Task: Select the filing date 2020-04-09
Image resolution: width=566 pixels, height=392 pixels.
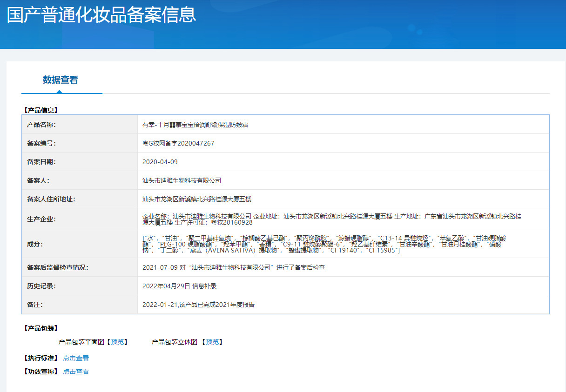Action: pyautogui.click(x=160, y=162)
